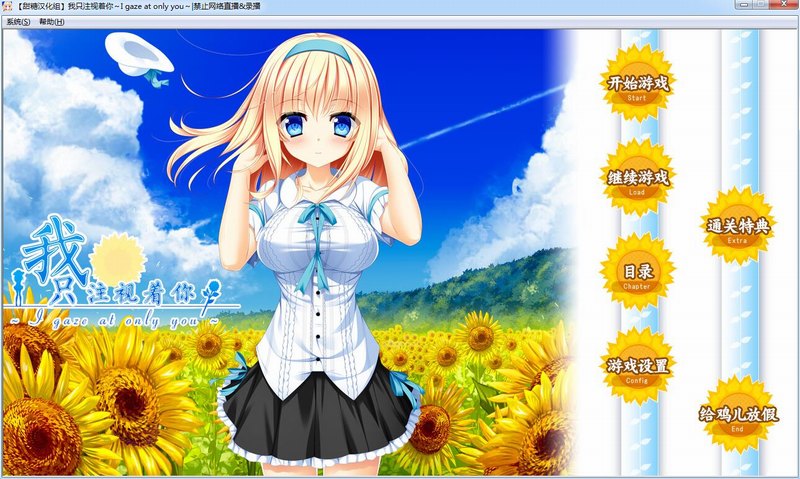Open the 帮助(H) menu
The height and width of the screenshot is (479, 800).
pyautogui.click(x=51, y=21)
